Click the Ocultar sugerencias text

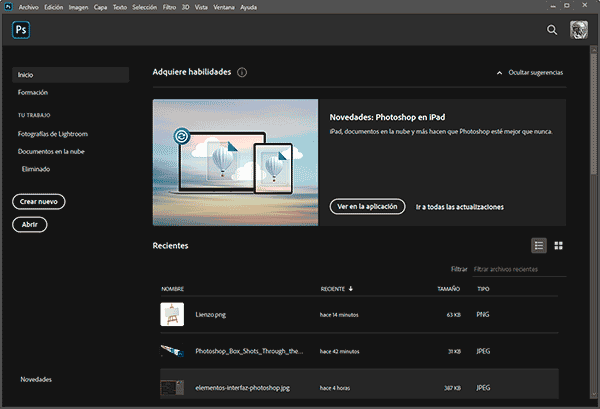[x=536, y=73]
